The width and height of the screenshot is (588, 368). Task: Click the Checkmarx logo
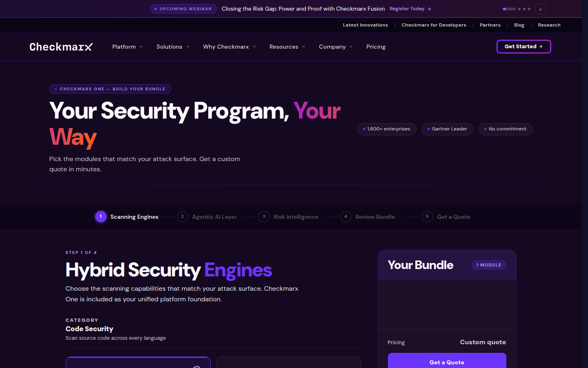61,47
